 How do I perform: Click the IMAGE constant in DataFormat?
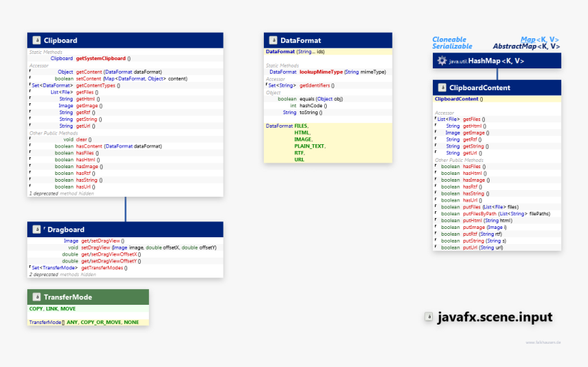click(303, 139)
